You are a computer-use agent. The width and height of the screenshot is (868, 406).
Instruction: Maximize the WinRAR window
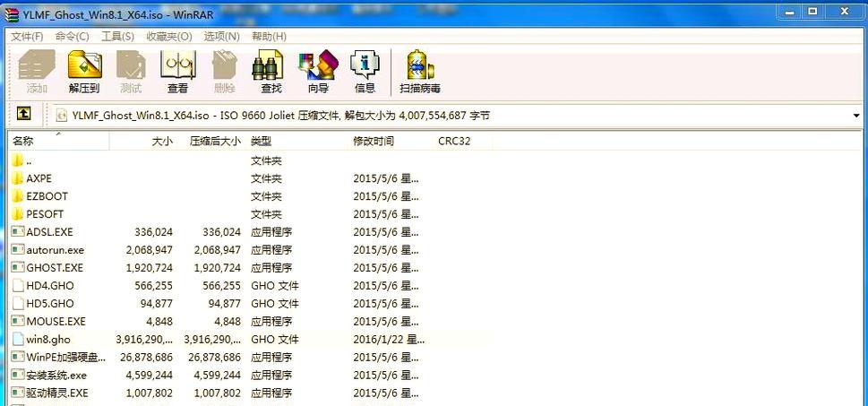[x=812, y=11]
